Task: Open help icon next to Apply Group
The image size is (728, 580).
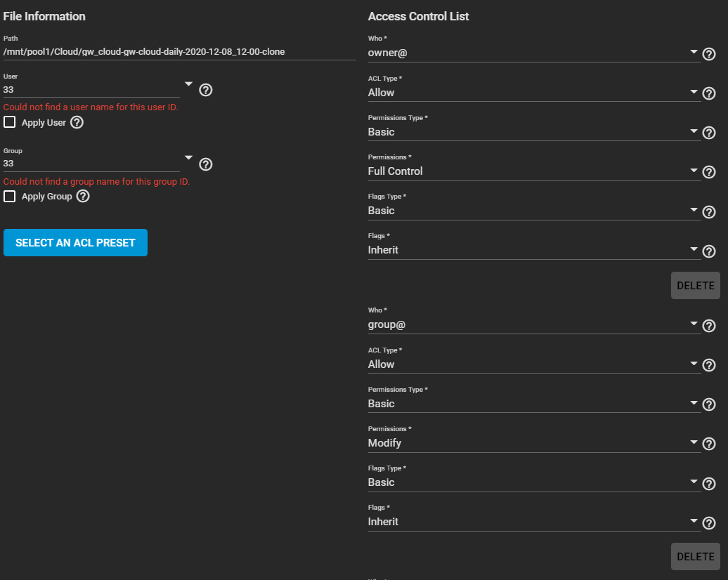Action: coord(83,197)
